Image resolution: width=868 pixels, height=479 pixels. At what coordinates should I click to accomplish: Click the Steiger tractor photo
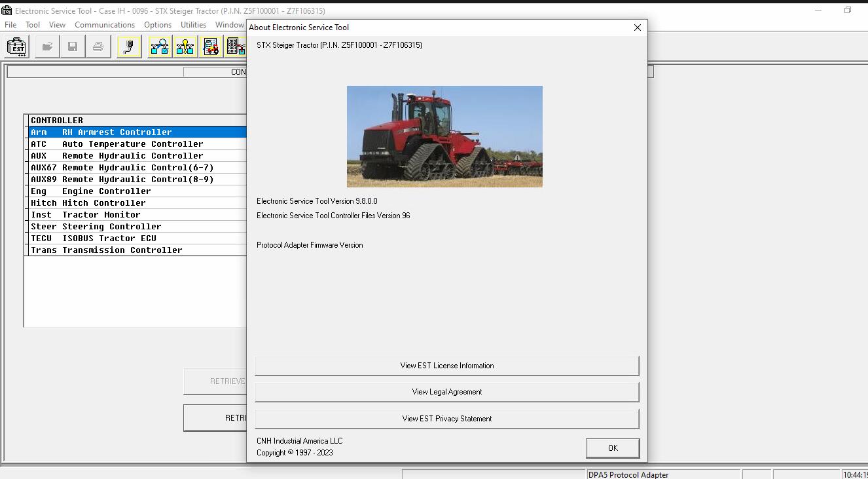pos(444,136)
